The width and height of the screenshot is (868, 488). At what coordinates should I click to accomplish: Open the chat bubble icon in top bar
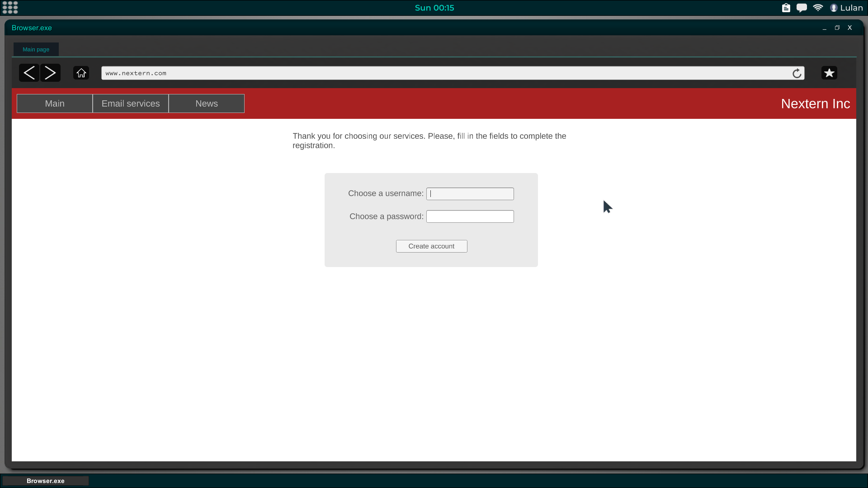coord(802,8)
